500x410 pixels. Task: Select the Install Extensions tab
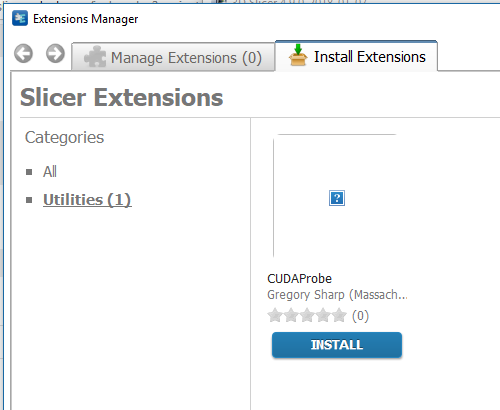tap(356, 56)
